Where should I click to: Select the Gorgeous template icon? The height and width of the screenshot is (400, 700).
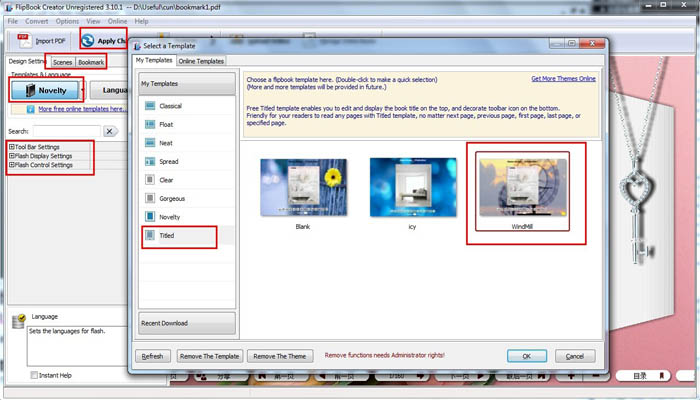[x=150, y=198]
